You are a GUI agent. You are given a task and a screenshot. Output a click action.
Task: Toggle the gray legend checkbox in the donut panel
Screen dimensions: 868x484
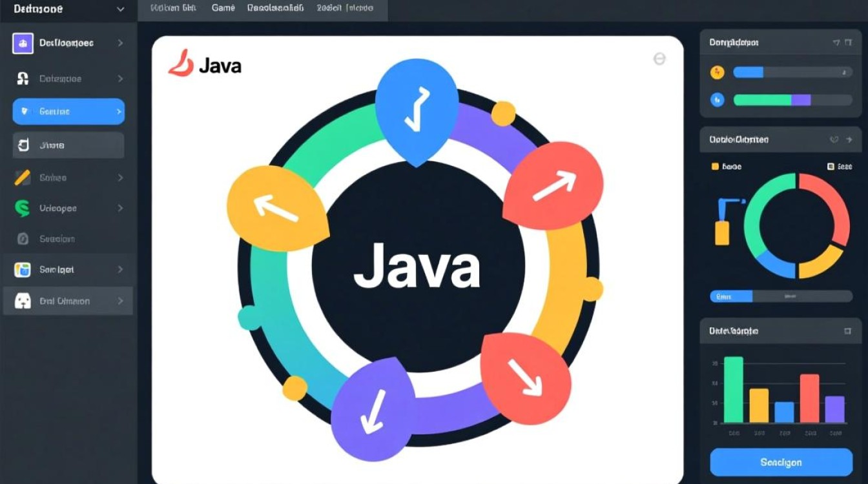coord(829,166)
